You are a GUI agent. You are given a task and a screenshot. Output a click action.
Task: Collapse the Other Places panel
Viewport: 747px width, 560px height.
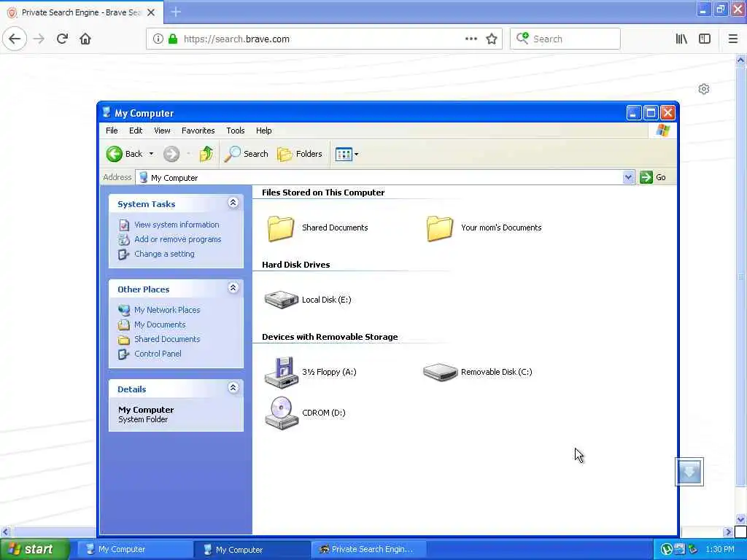(233, 288)
